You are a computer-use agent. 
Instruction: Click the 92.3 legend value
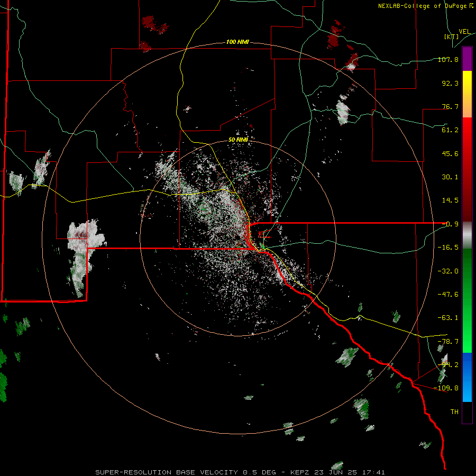[x=450, y=83]
